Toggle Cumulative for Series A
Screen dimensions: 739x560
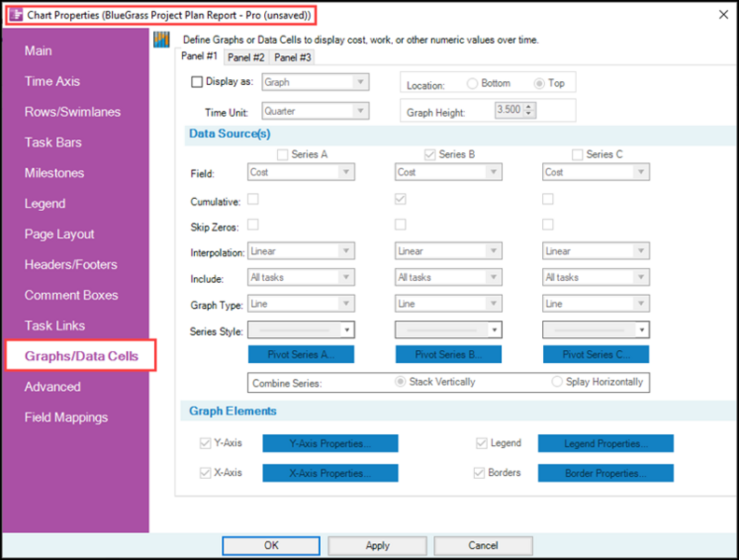[x=253, y=199]
